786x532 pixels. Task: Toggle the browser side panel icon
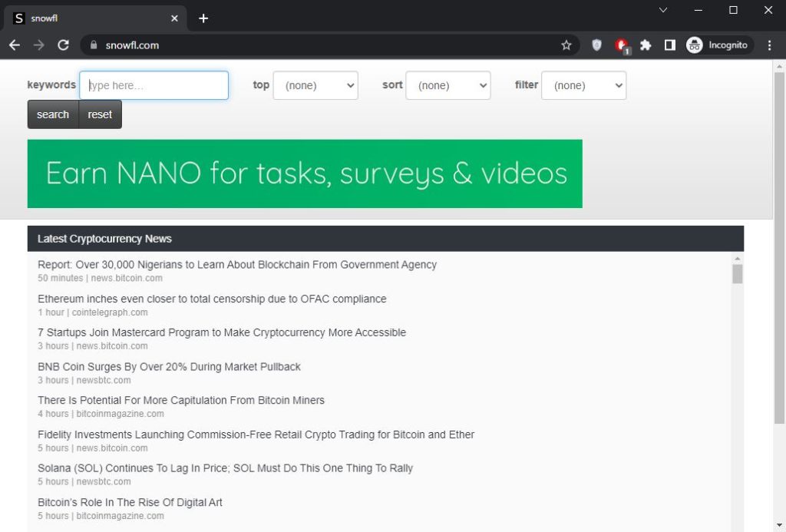pyautogui.click(x=669, y=45)
